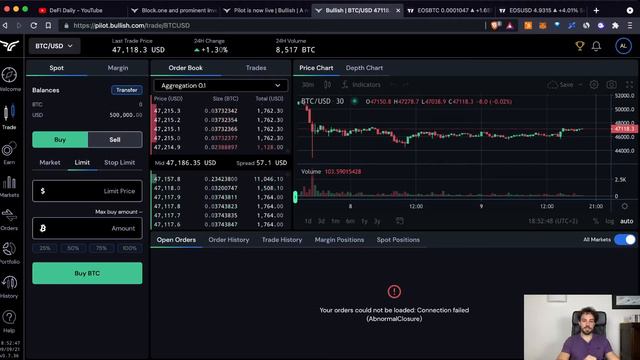Enter chart fullscreen mode
Viewport: 640px width, 360px height.
click(x=629, y=84)
